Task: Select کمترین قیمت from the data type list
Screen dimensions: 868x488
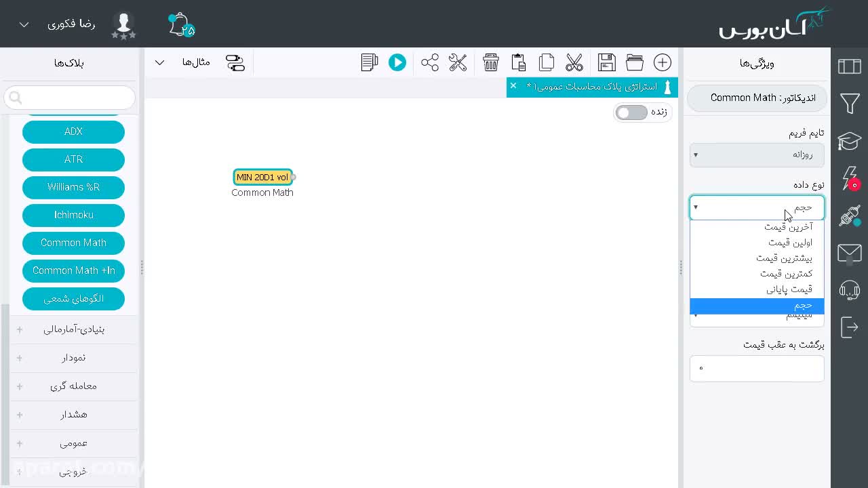Action: [x=757, y=274]
